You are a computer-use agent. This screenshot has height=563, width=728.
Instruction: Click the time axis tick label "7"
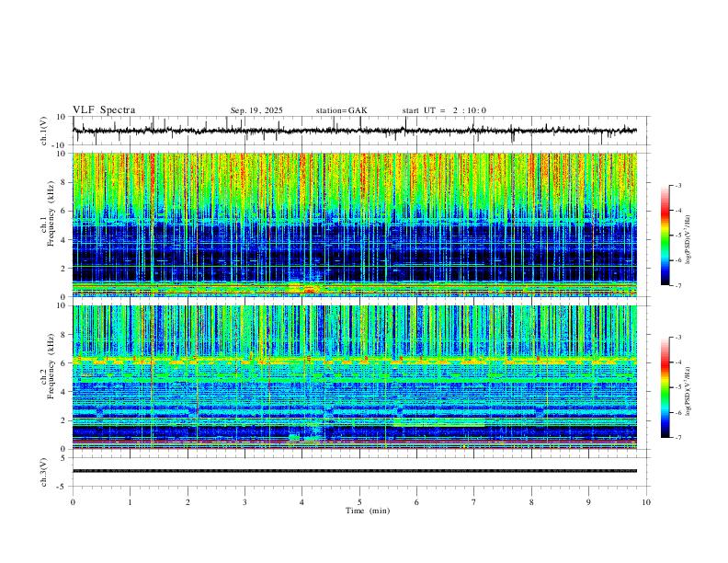coord(474,502)
